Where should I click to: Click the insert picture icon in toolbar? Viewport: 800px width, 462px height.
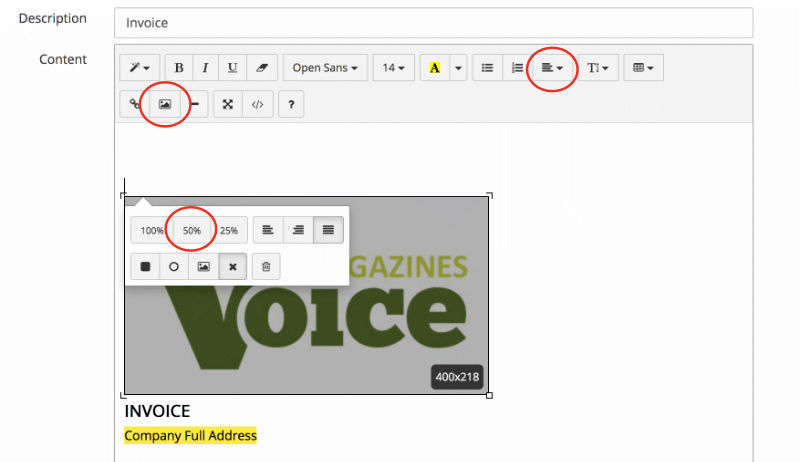(x=164, y=104)
